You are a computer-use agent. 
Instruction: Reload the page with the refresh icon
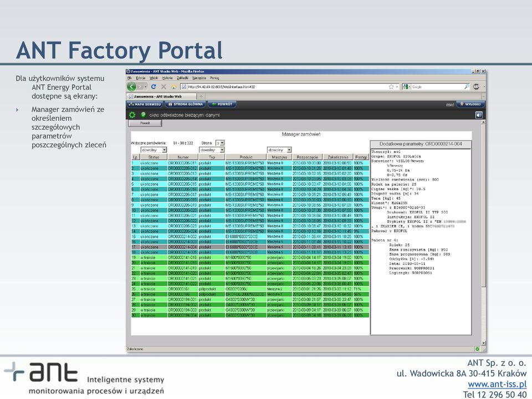[x=154, y=86]
